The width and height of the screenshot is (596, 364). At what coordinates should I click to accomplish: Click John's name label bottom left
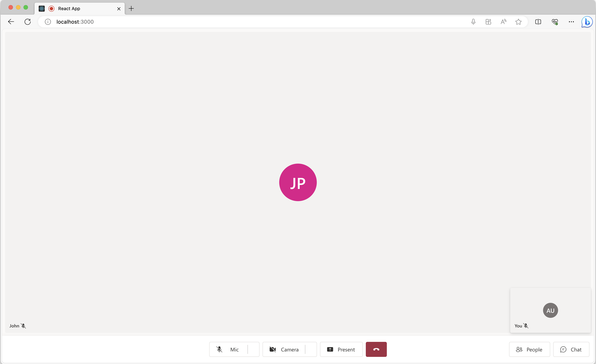tap(14, 326)
